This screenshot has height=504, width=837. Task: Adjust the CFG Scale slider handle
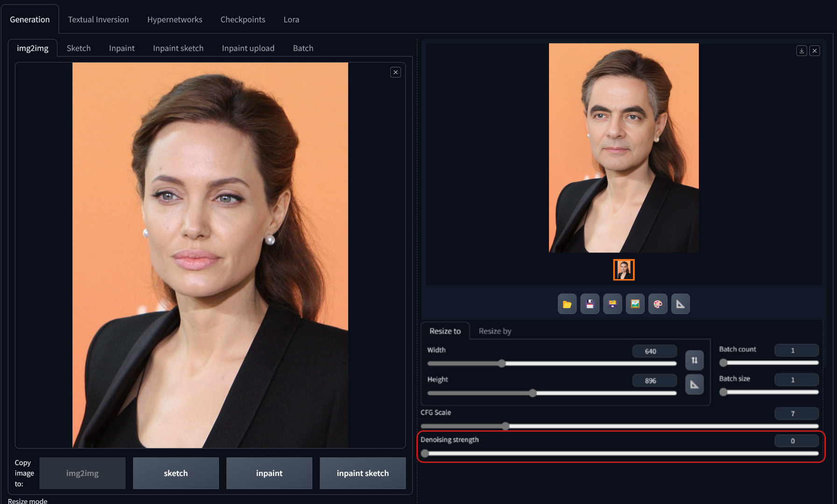coord(506,426)
